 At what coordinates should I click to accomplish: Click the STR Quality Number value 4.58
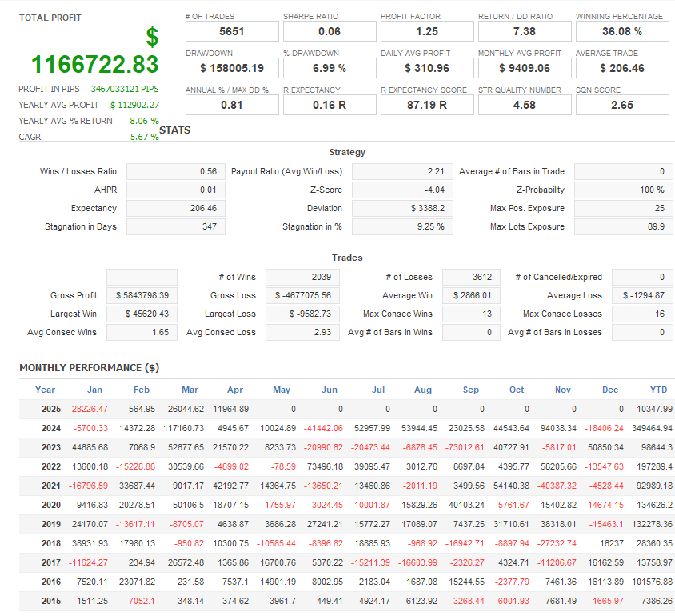coord(525,105)
